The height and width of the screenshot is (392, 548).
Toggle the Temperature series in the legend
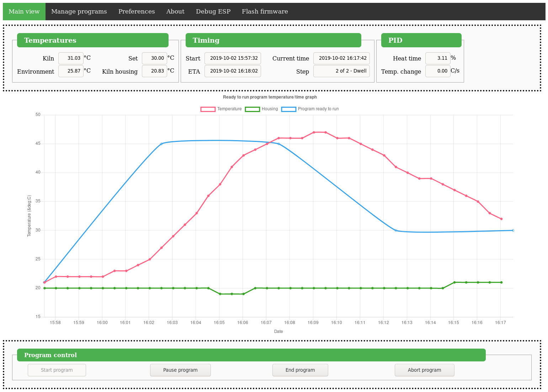[x=229, y=109]
